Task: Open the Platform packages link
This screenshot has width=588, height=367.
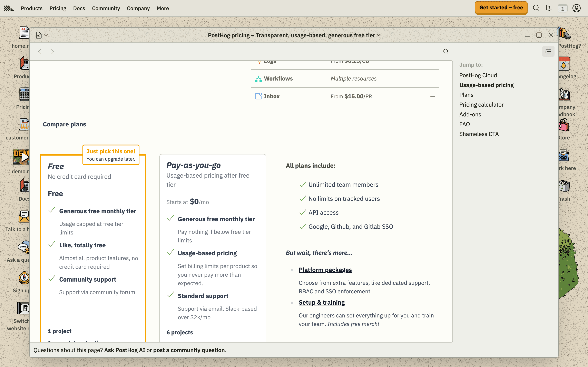Action: (325, 270)
